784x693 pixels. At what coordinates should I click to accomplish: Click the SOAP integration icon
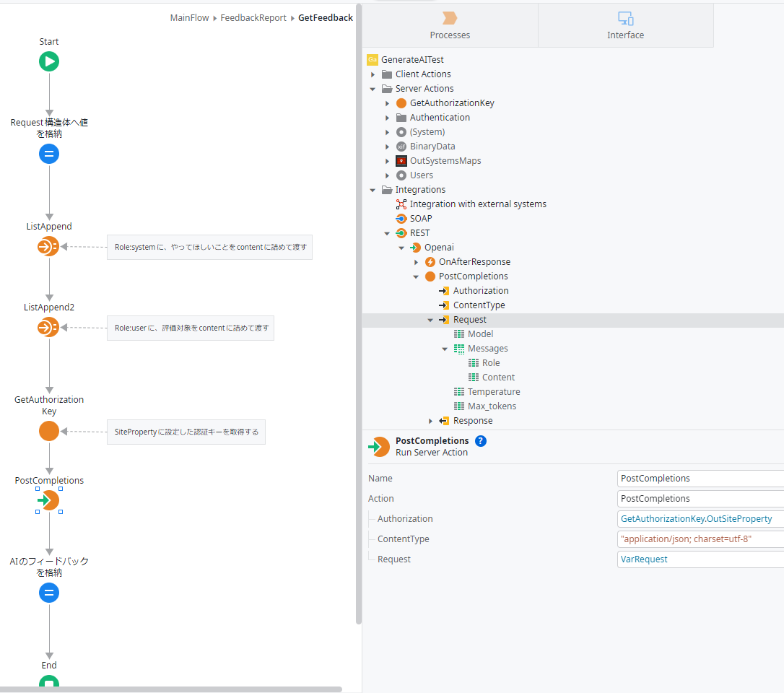401,218
